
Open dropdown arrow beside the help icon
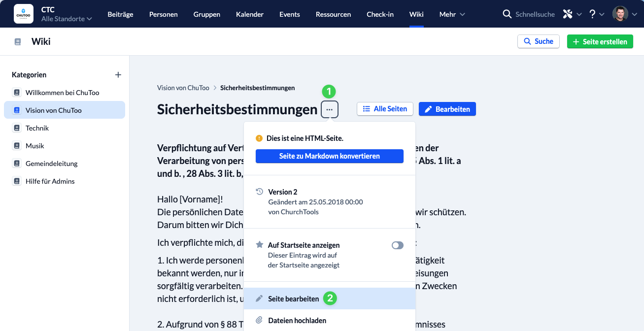[x=602, y=14]
